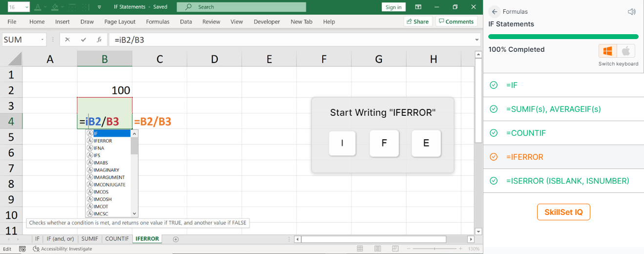Select row header 4

coord(11,121)
